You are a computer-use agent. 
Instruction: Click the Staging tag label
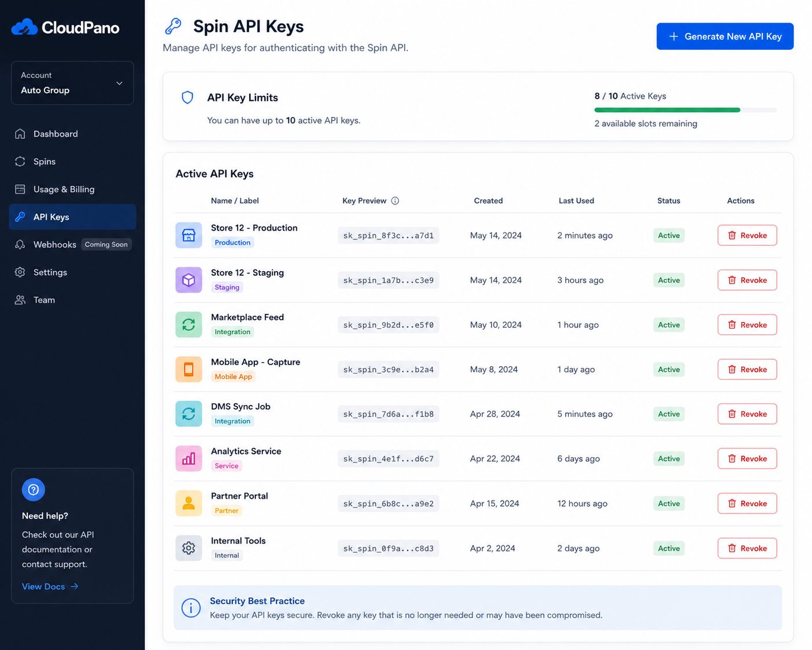[227, 287]
